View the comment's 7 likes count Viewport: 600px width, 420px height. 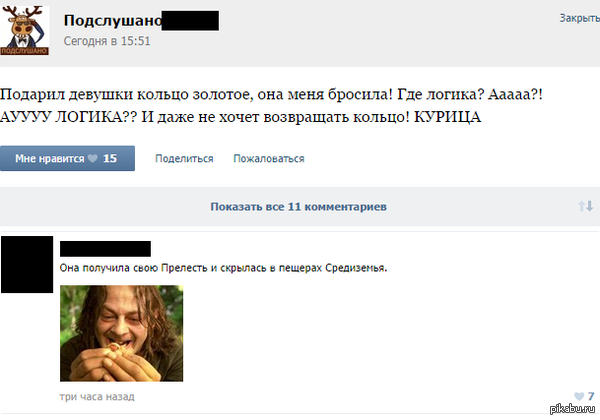coord(591,396)
